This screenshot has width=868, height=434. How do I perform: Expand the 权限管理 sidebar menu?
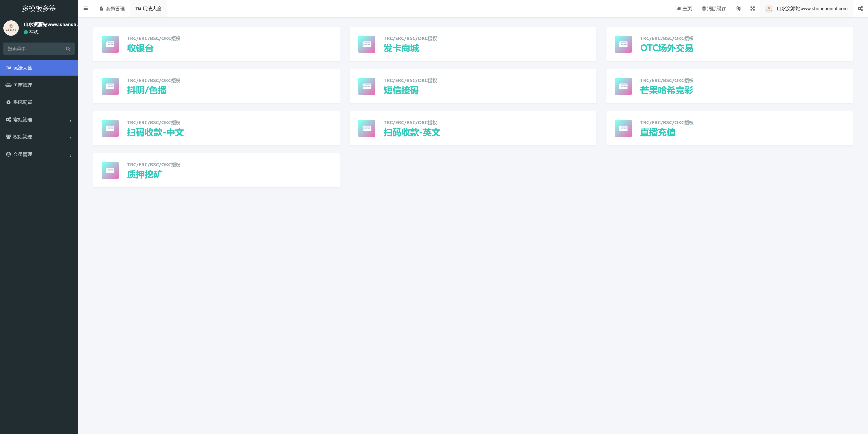tap(39, 137)
